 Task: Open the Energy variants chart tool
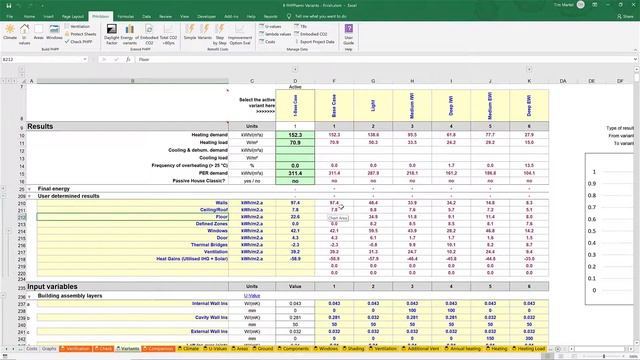[x=129, y=34]
